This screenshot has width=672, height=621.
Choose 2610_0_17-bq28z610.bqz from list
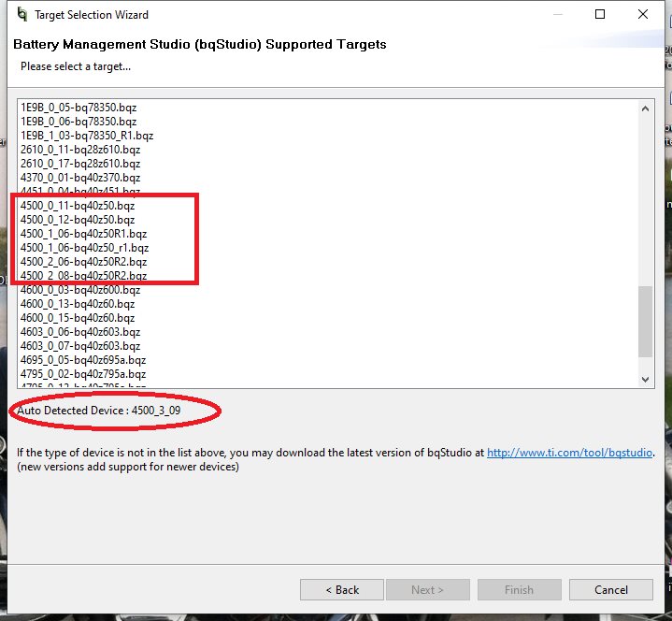(x=80, y=164)
